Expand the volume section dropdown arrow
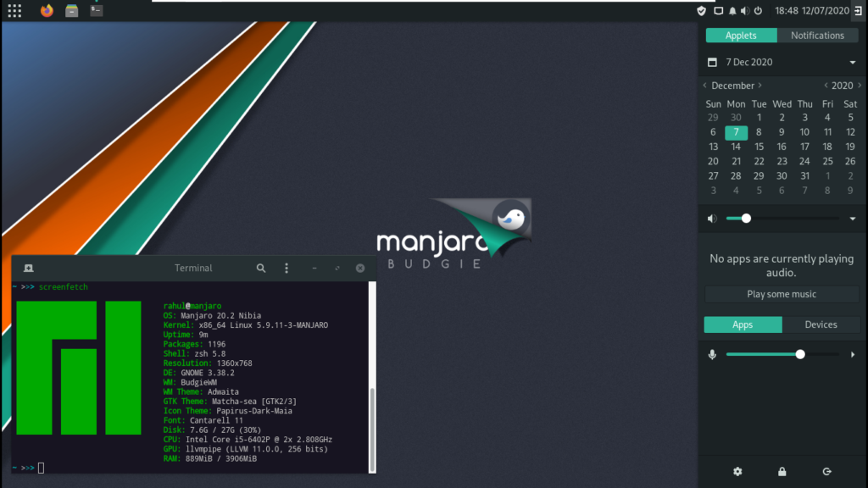 [853, 219]
